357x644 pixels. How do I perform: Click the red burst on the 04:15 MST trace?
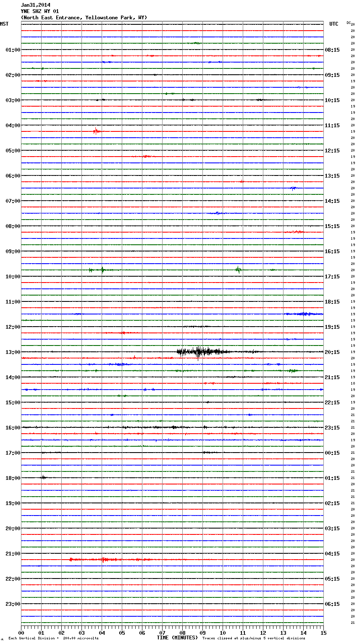tap(97, 131)
